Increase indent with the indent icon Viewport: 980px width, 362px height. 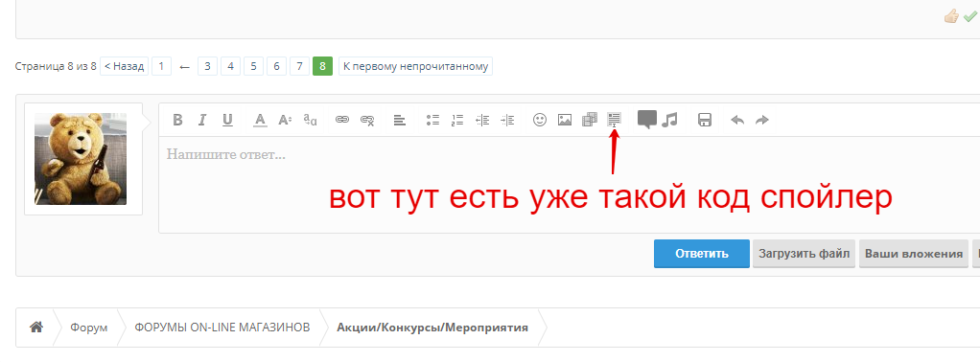pos(508,120)
